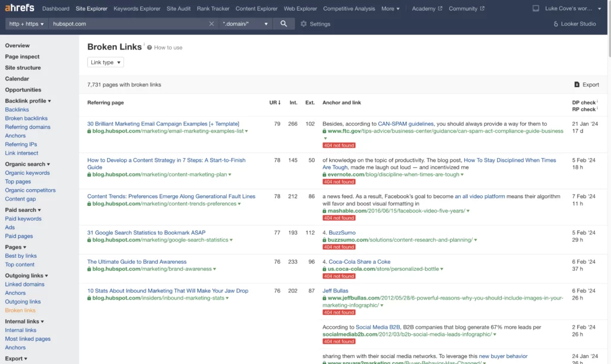This screenshot has height=364, width=611.
Task: Click the Ext. column header
Action: [x=310, y=103]
